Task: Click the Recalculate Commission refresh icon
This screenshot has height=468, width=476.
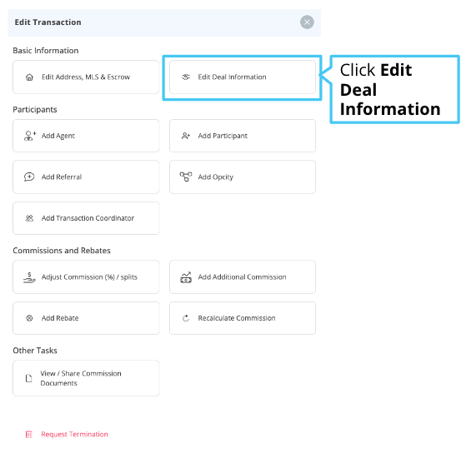Action: click(186, 318)
